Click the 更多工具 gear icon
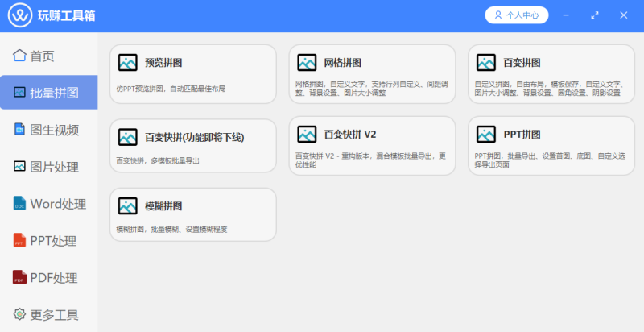 click(19, 314)
